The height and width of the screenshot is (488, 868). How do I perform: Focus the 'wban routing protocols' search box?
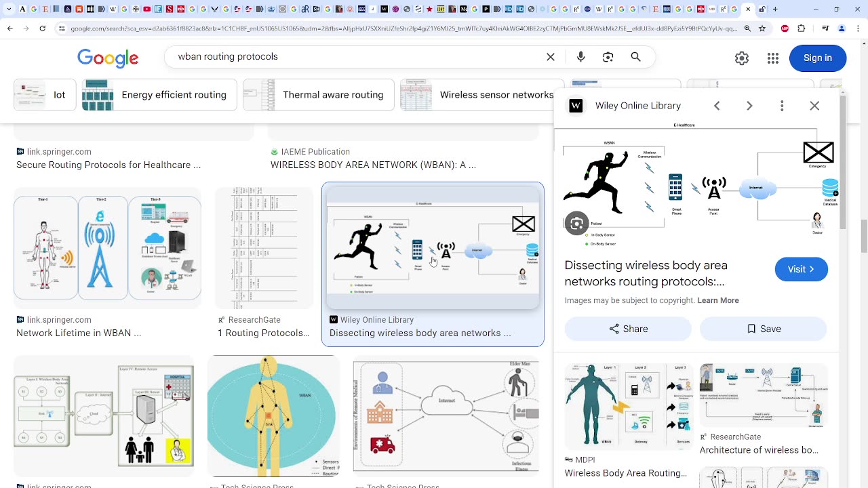[358, 57]
